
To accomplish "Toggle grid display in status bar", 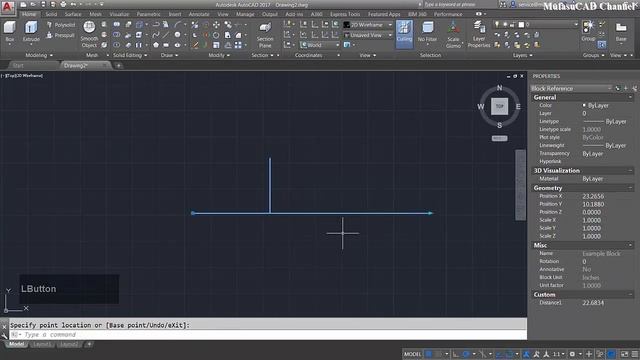I will click(429, 354).
